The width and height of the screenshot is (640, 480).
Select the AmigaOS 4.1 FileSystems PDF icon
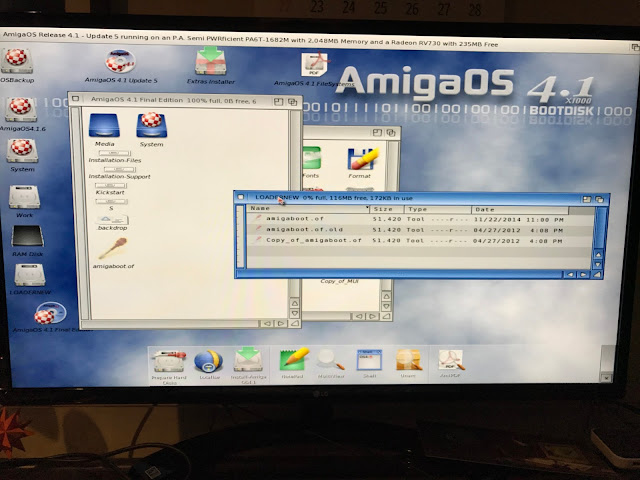point(315,64)
